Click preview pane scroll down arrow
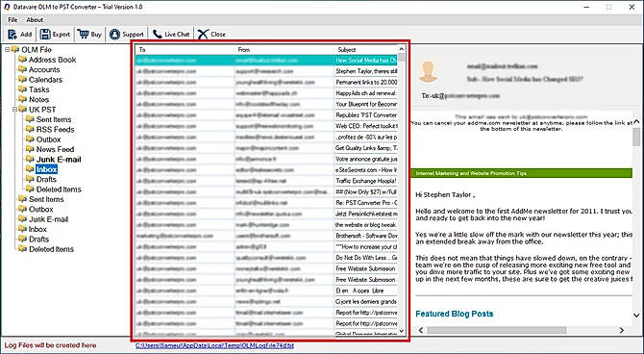644x354 pixels. coord(636,316)
